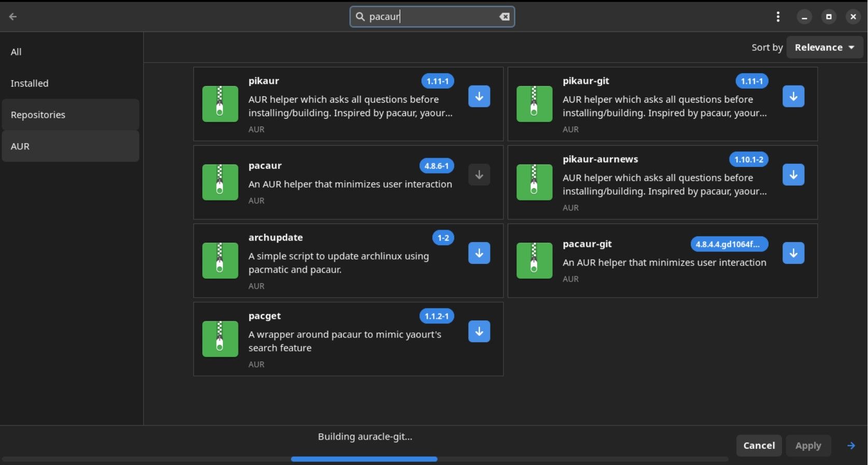Click the greyed download arrow for pacaur
The width and height of the screenshot is (868, 465).
(x=479, y=175)
